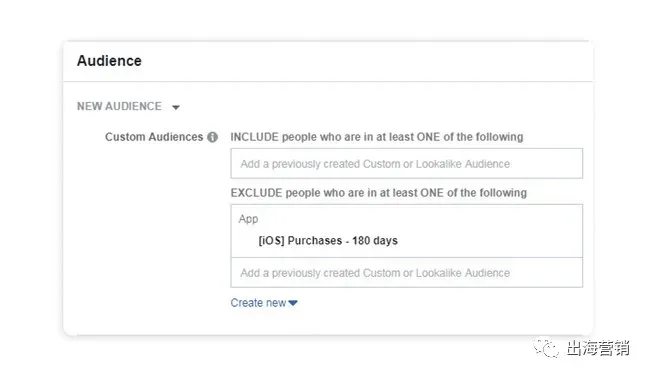Click the NEW AUDIENCE label
The height and width of the screenshot is (376, 650).
coord(119,107)
